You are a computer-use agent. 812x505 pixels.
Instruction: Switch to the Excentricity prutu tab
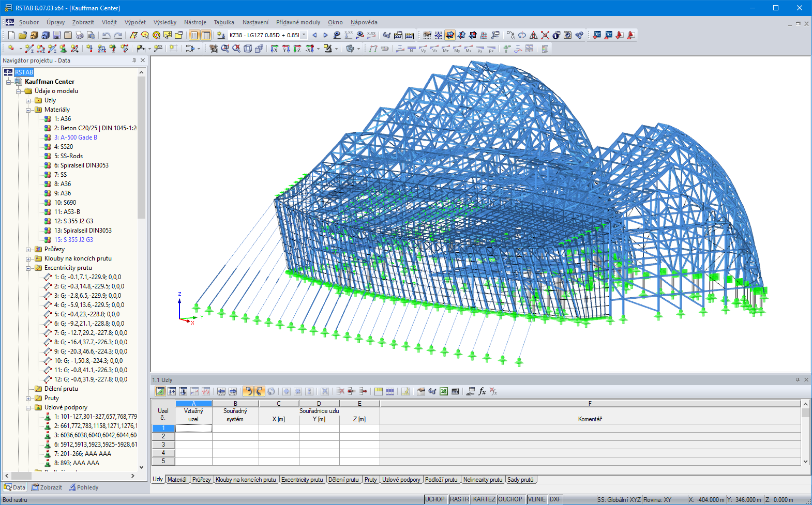pyautogui.click(x=302, y=480)
